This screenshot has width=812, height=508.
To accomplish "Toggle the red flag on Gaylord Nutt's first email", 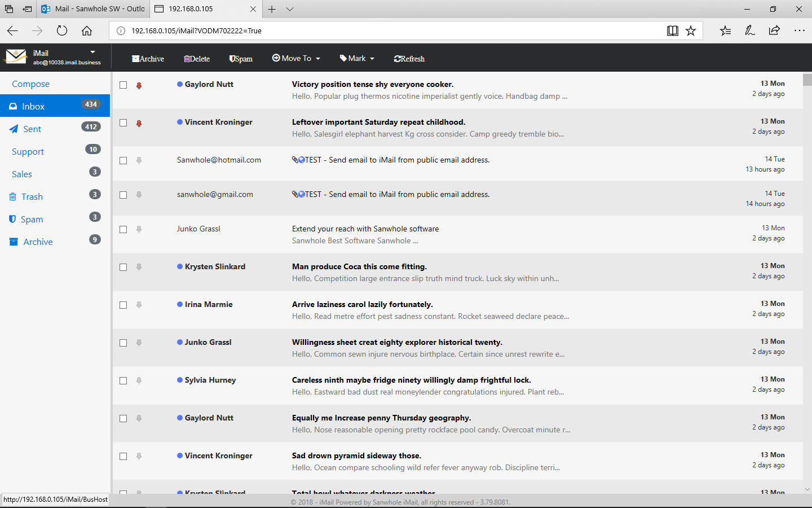I will coord(139,85).
